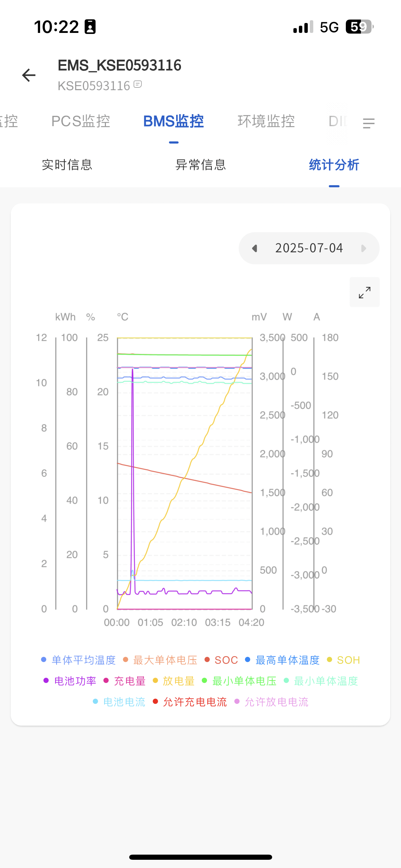The width and height of the screenshot is (401, 868).
Task: Select the BMS监控 tab
Action: pos(173,121)
